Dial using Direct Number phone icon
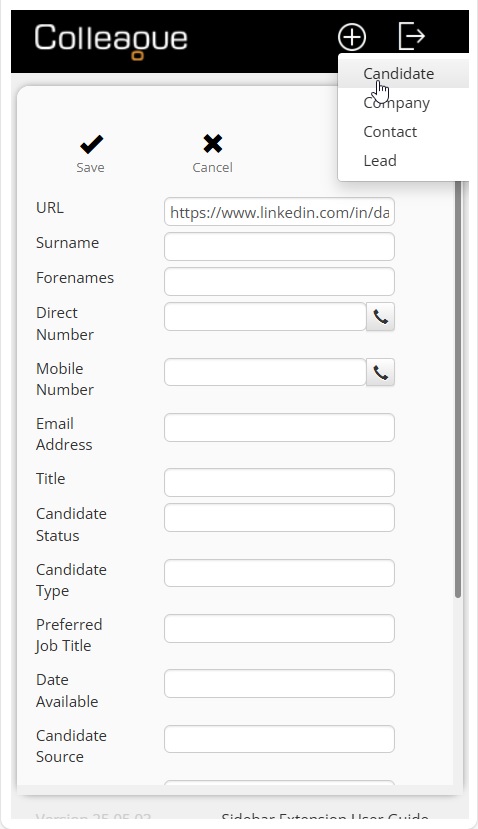Screen dimensions: 478x829 (381, 317)
